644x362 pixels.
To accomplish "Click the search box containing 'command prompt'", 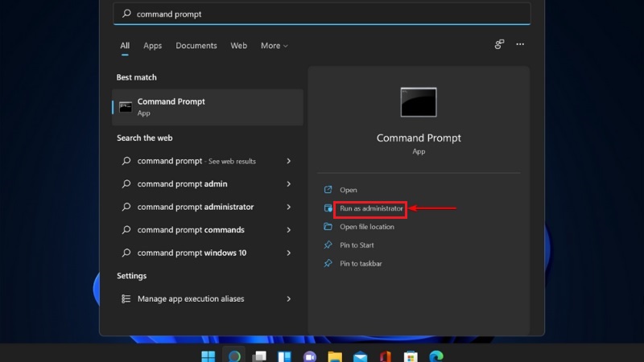I will tap(322, 14).
